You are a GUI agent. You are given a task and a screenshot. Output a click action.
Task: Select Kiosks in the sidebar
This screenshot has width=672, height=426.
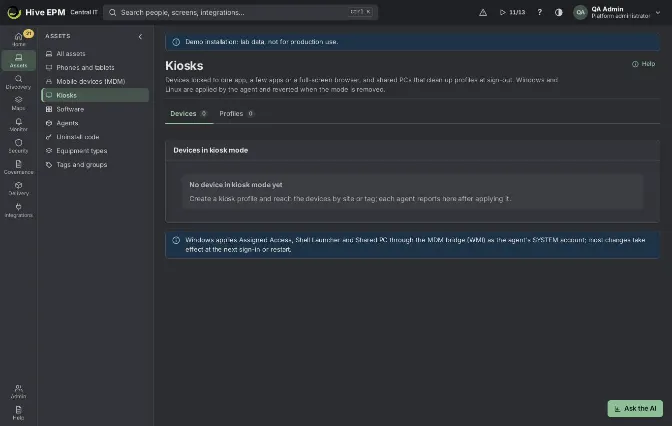[x=95, y=95]
